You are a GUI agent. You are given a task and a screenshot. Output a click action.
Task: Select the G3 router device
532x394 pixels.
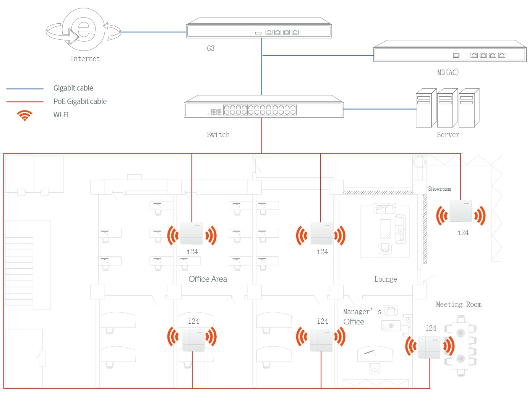pos(259,28)
